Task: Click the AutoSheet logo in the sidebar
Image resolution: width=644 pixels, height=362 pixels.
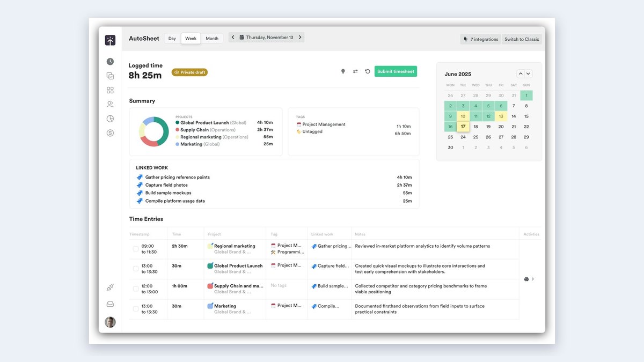Action: click(x=110, y=40)
